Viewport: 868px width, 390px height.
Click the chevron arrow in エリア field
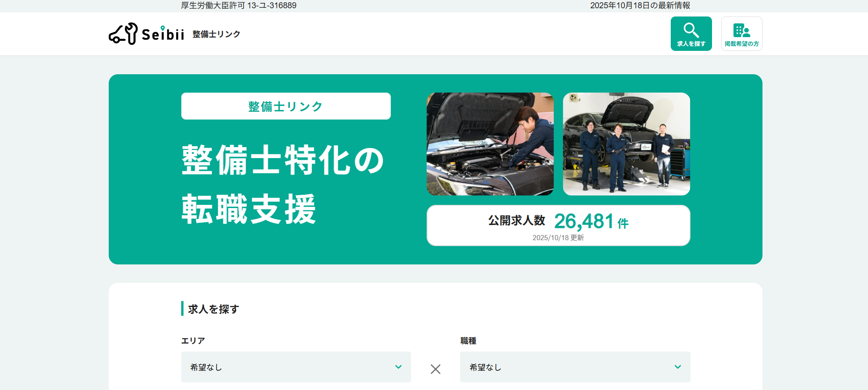point(398,367)
